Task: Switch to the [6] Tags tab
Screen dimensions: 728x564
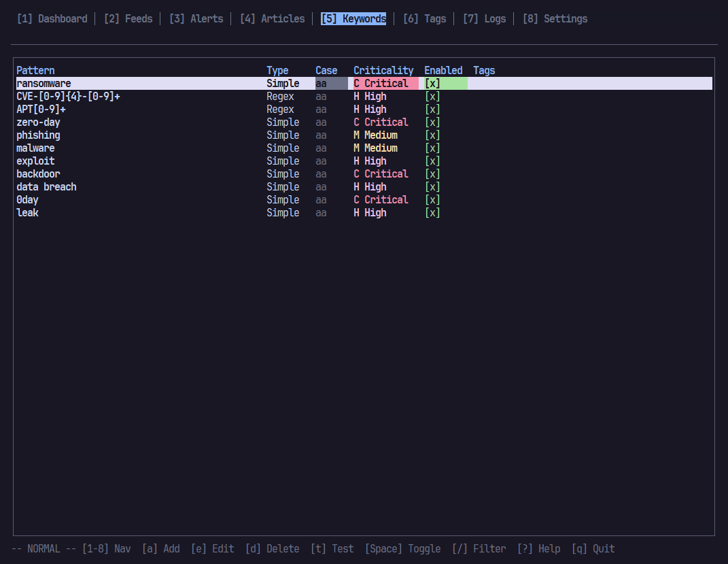Action: pos(424,18)
